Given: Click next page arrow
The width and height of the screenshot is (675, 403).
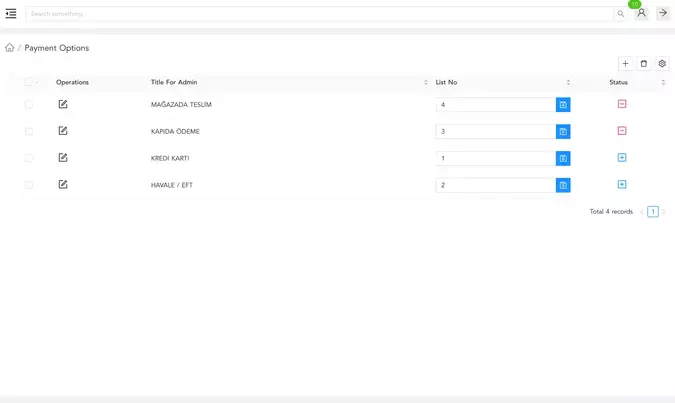Looking at the screenshot, I should (664, 211).
